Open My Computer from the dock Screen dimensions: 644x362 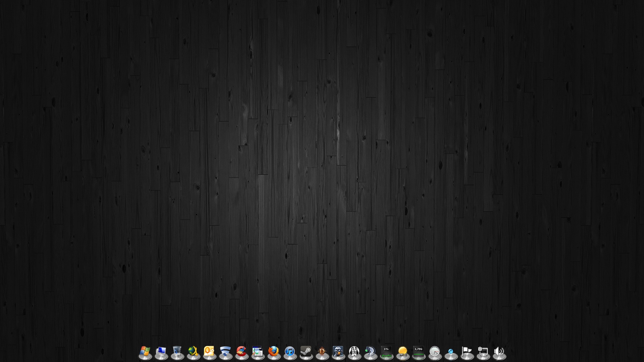pos(161,352)
